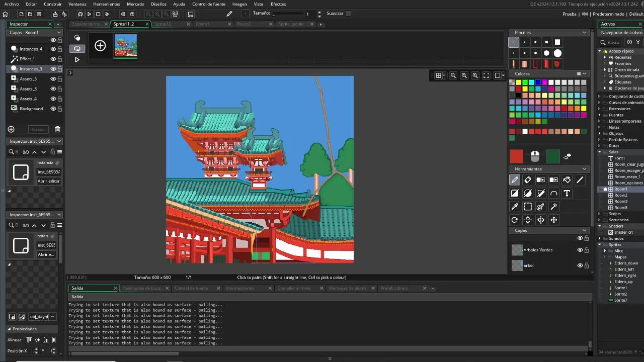644x362 pixels.
Task: Lock the Assets_3 layer
Action: click(x=60, y=88)
